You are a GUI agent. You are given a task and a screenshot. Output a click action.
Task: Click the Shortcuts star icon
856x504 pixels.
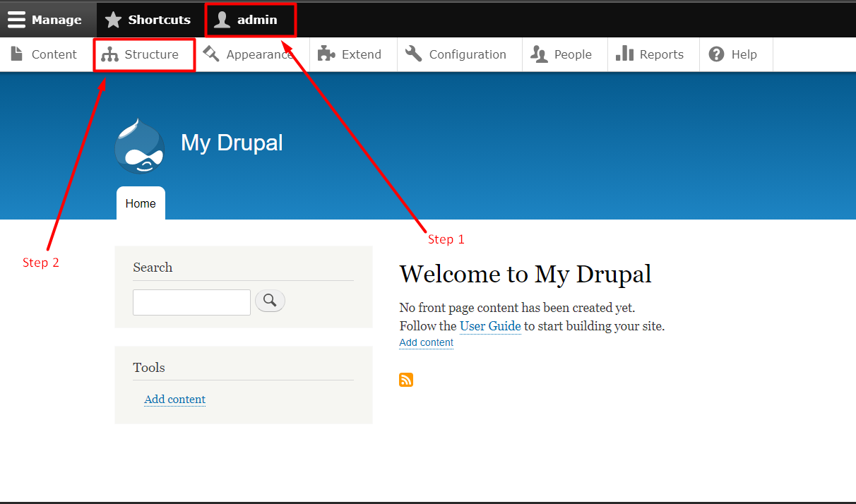113,20
